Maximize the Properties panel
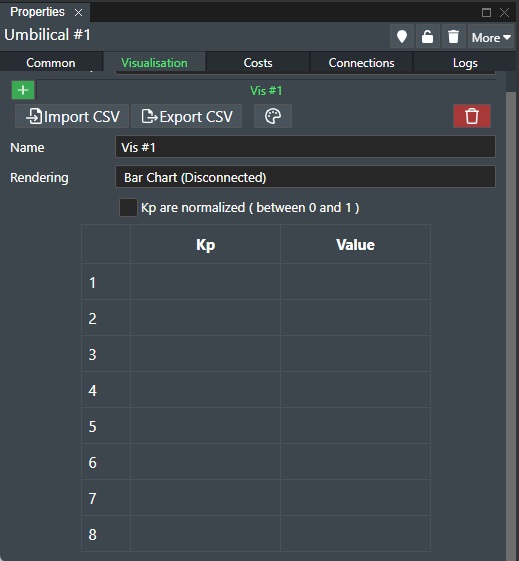Viewport: 519px width, 561px height. 486,13
